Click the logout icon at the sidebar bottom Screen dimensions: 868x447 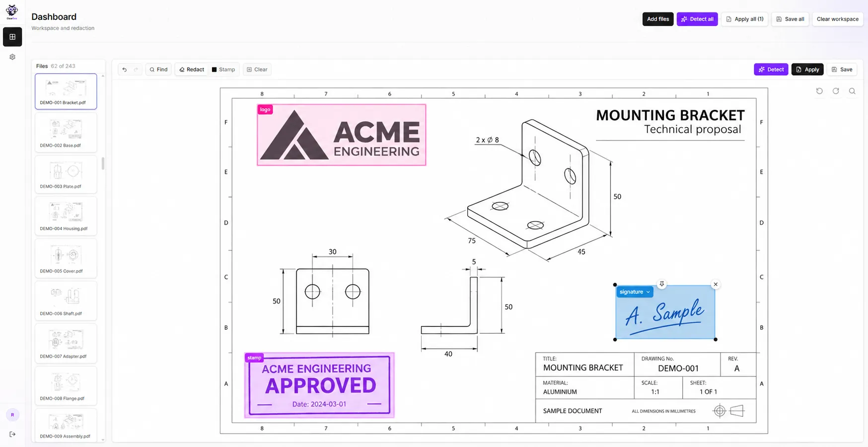[x=12, y=434]
